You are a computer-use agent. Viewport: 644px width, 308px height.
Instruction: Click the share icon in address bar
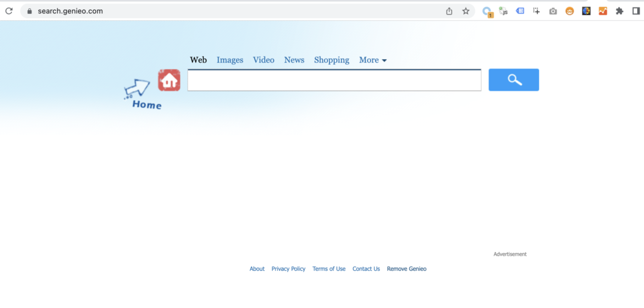coord(449,11)
